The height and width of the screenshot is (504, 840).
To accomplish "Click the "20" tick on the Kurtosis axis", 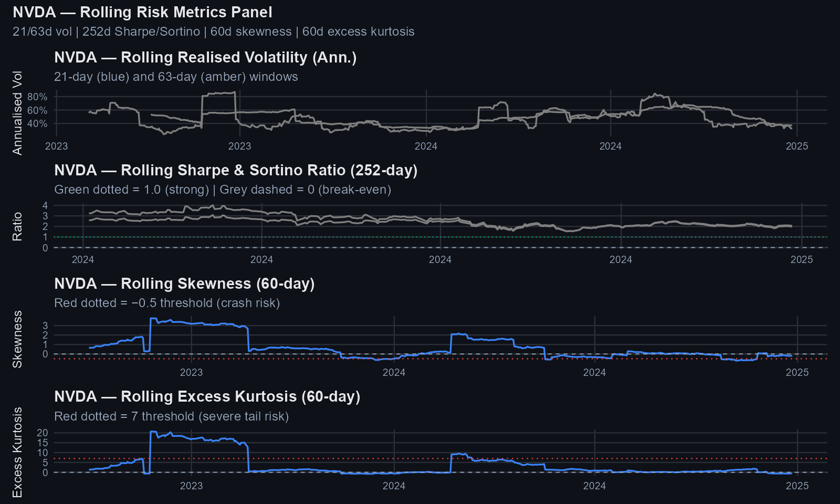I will [x=43, y=433].
